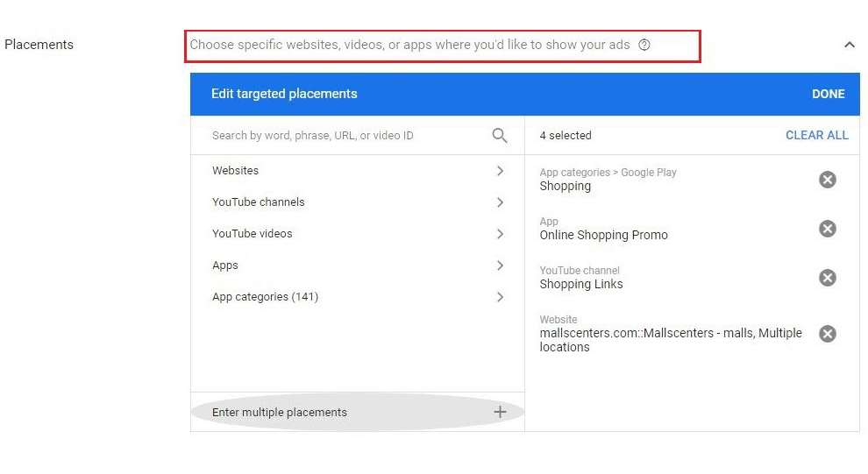Click plus icon for Enter multiple placements

pos(500,412)
